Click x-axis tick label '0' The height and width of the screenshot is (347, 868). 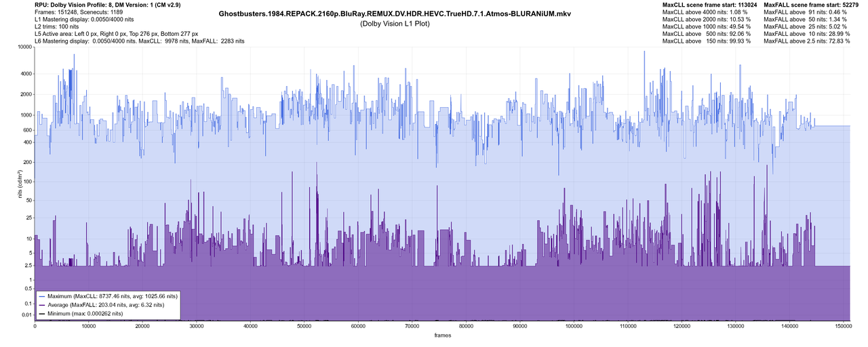tap(35, 327)
